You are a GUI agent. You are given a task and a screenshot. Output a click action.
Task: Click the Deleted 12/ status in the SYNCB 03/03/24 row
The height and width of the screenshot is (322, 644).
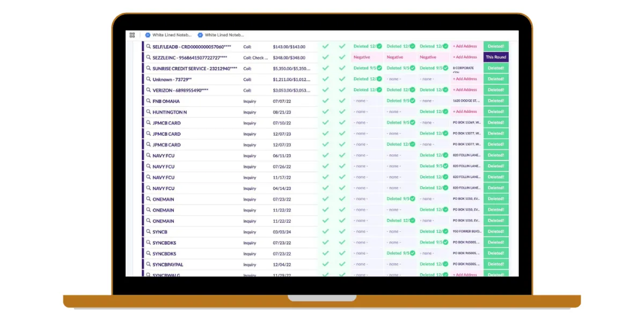click(x=434, y=232)
